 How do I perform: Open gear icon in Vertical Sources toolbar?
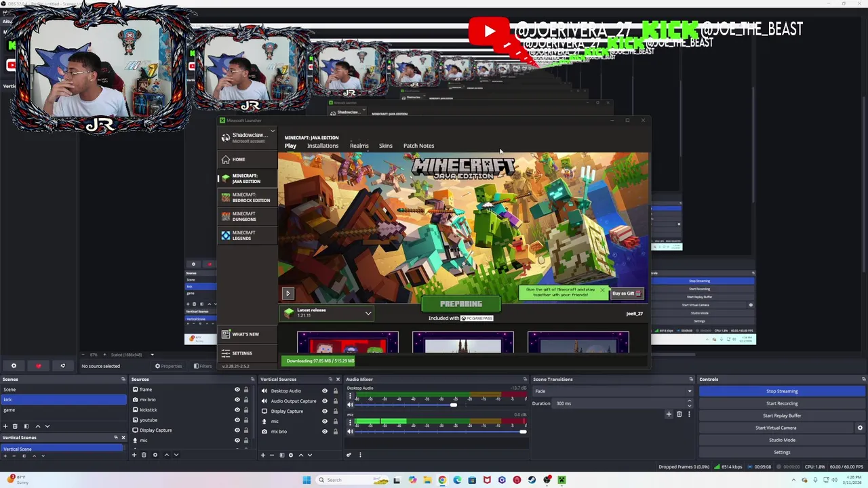coord(291,455)
